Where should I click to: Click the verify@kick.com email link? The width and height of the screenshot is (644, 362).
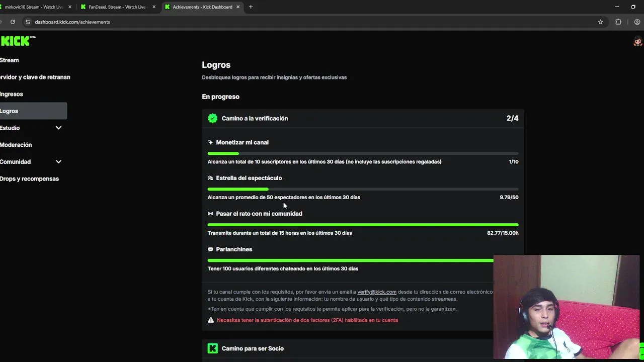377,292
